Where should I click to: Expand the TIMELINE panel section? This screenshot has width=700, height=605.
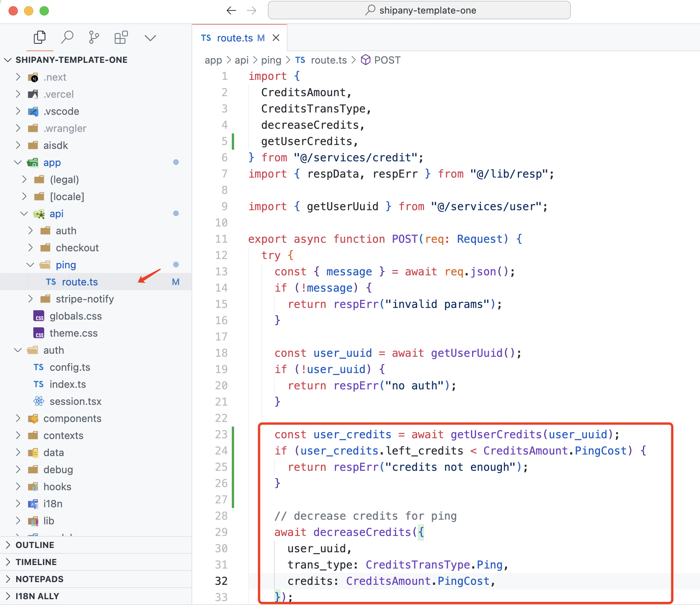click(36, 562)
